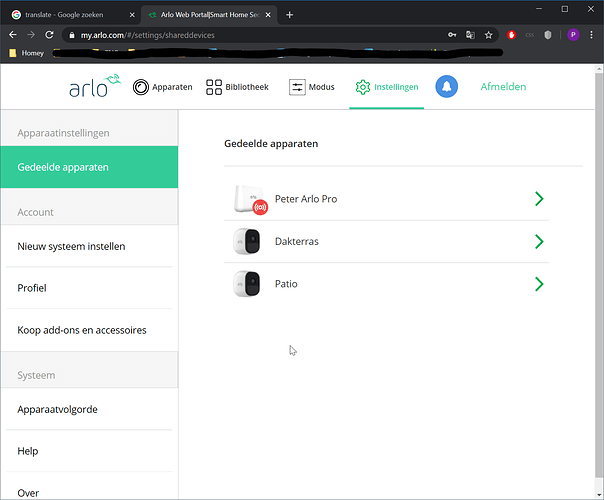Close the Arlo Web Portal tab
The width and height of the screenshot is (604, 500).
click(x=268, y=15)
